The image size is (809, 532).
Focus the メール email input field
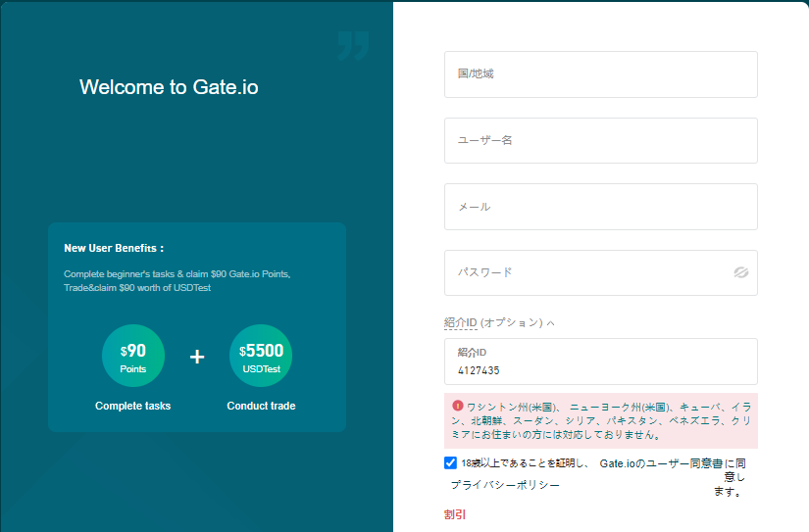pyautogui.click(x=600, y=207)
